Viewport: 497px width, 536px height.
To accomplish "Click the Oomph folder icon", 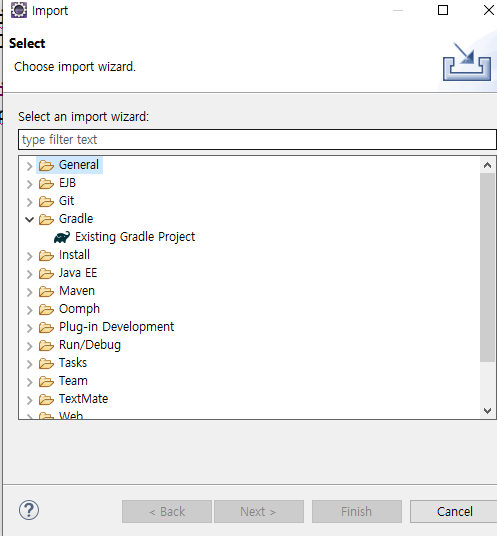I will (x=46, y=309).
